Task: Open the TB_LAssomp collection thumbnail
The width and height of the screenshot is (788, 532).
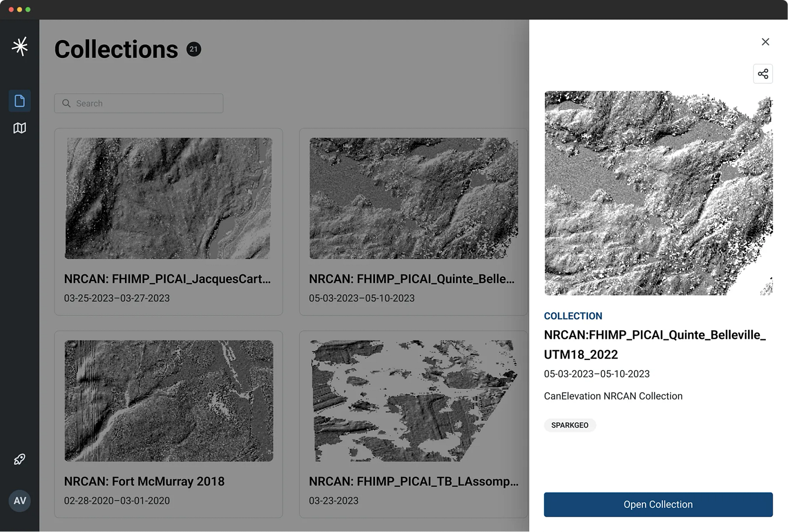Action: click(413, 400)
